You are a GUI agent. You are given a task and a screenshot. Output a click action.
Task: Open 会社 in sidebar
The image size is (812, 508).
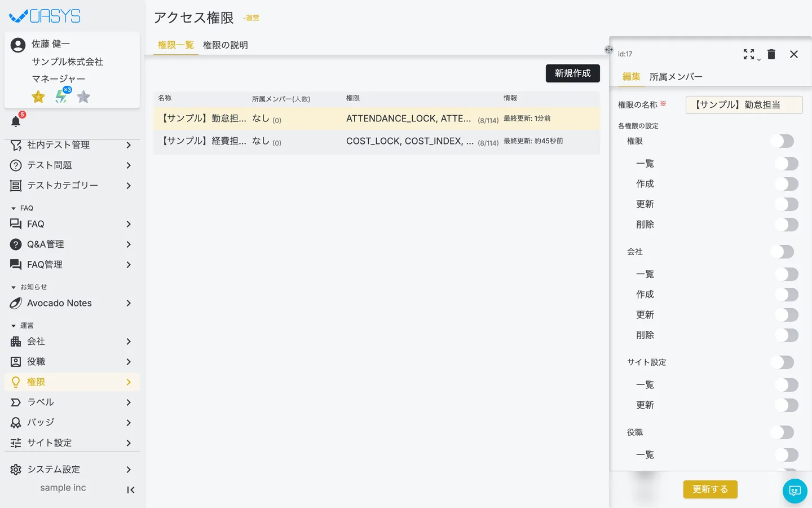72,341
